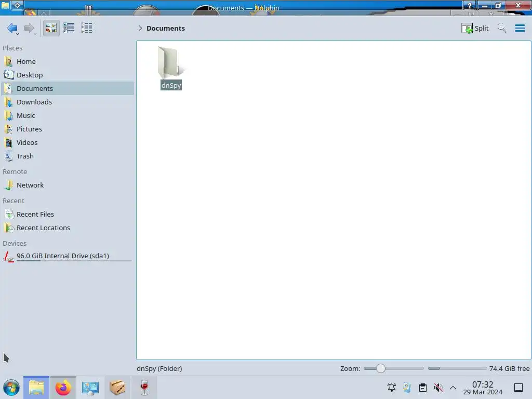Select Documents in Places panel
The image size is (532, 399).
(x=68, y=88)
